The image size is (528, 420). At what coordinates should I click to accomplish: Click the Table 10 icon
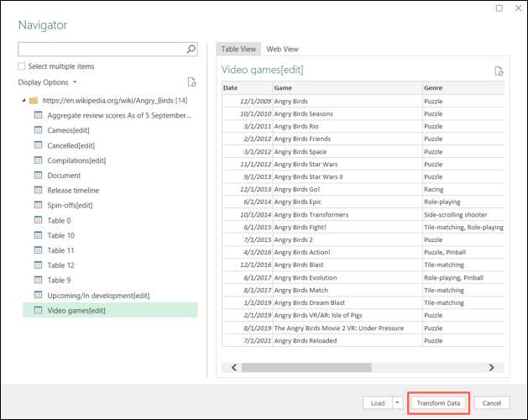[x=38, y=235]
